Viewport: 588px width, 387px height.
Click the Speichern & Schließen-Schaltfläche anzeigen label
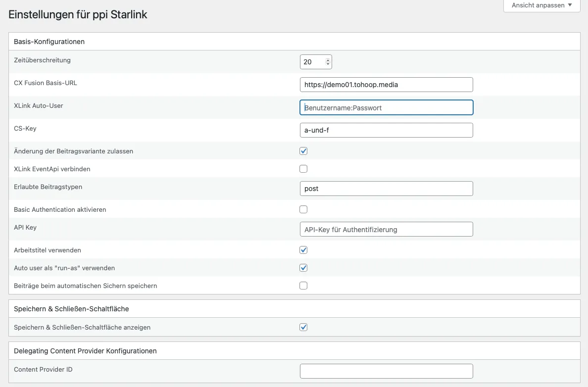[x=82, y=328]
